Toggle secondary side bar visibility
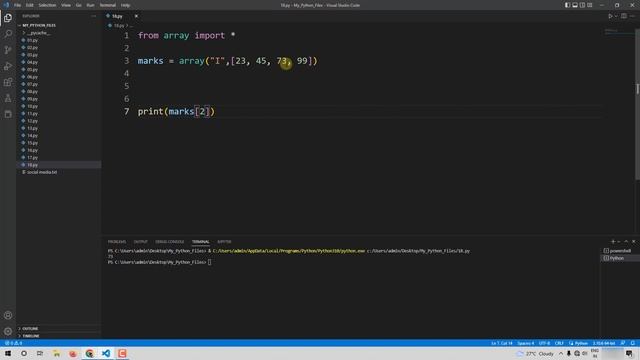Image resolution: width=640 pixels, height=360 pixels. [x=582, y=5]
